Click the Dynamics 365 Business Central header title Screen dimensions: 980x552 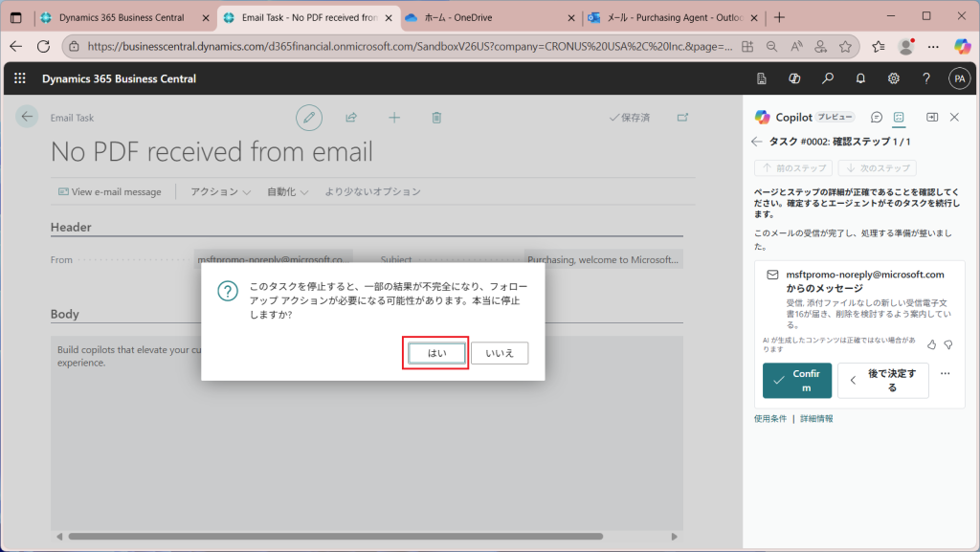119,78
